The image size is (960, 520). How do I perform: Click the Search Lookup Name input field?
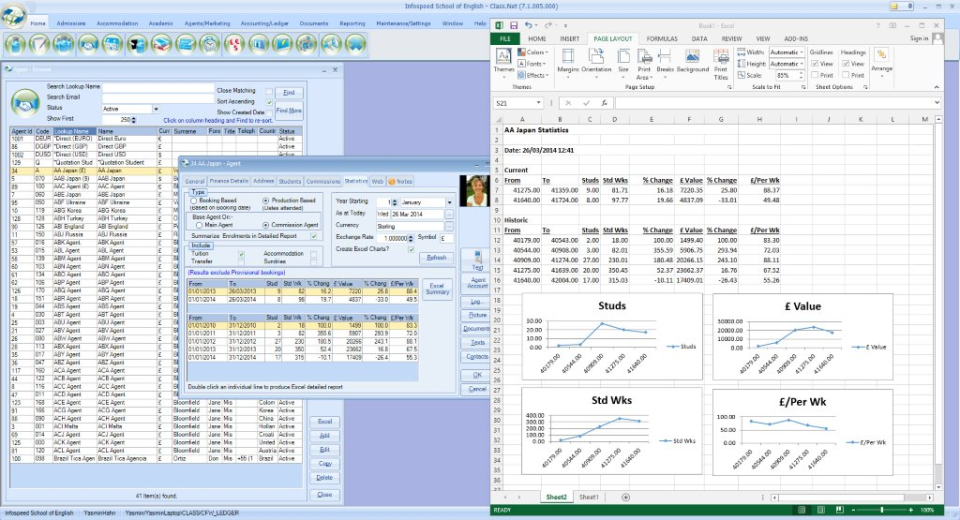click(157, 88)
